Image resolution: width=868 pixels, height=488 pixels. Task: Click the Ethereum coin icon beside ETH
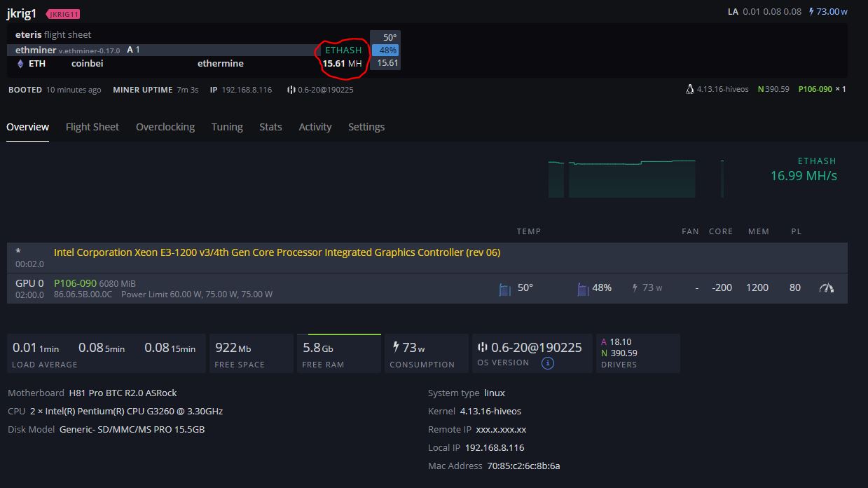click(20, 64)
